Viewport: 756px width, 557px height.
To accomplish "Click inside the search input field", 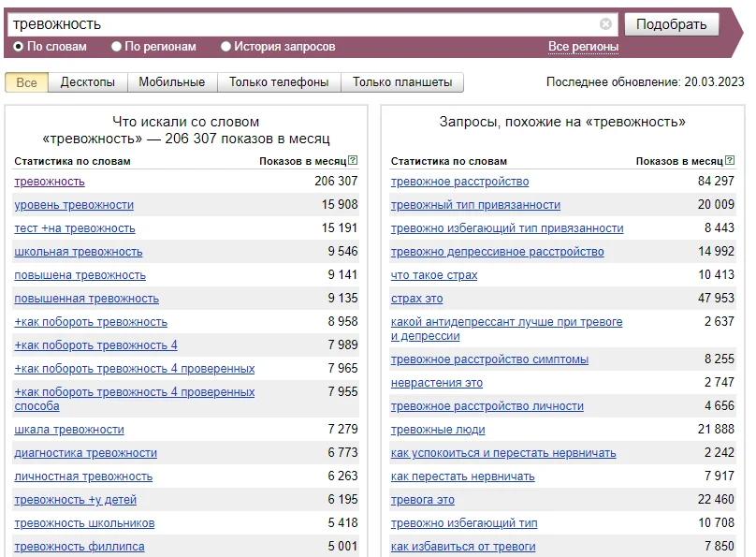I will pyautogui.click(x=281, y=23).
